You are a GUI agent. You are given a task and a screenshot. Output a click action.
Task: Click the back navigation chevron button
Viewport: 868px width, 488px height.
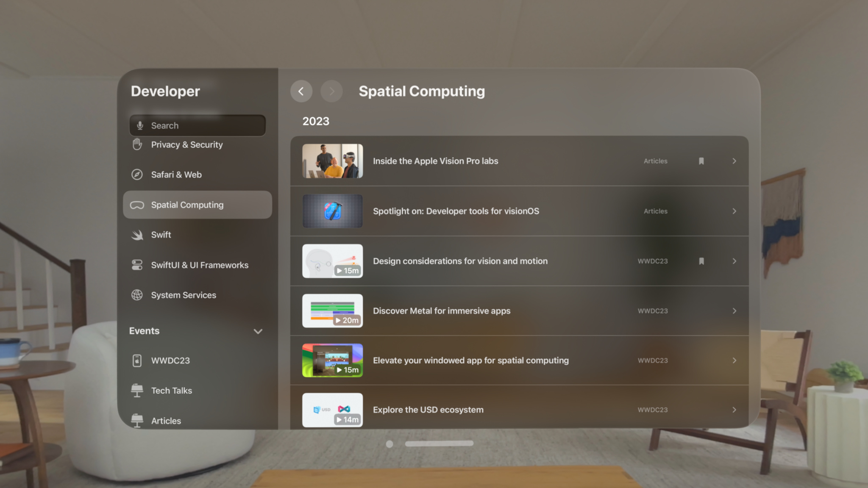coord(301,91)
